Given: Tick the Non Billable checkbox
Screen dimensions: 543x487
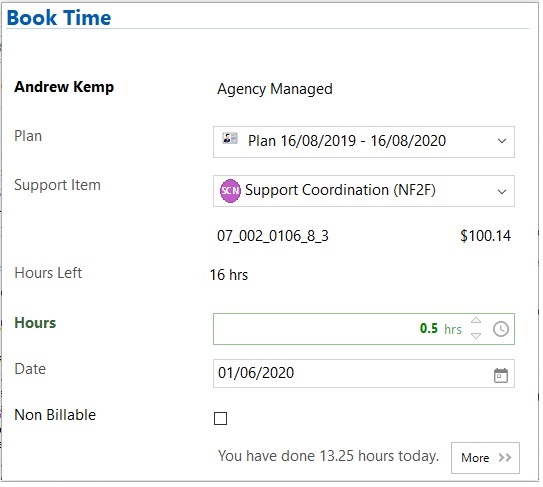Looking at the screenshot, I should point(221,418).
